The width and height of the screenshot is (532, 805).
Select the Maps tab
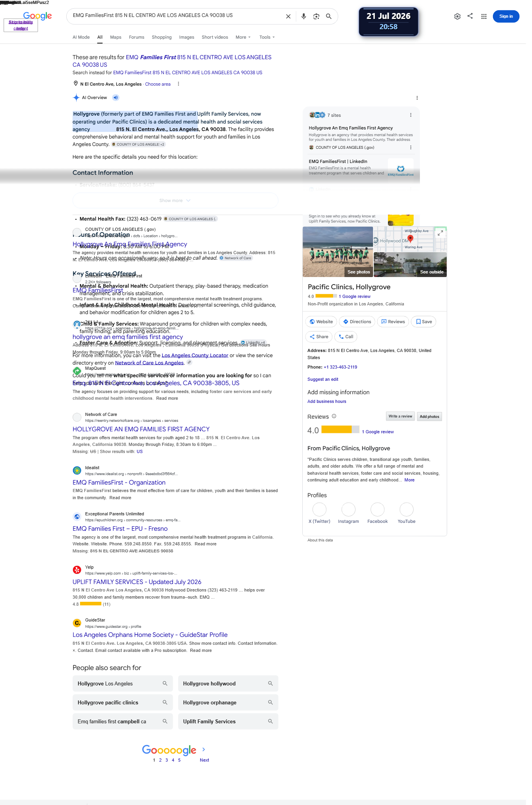[x=116, y=37]
